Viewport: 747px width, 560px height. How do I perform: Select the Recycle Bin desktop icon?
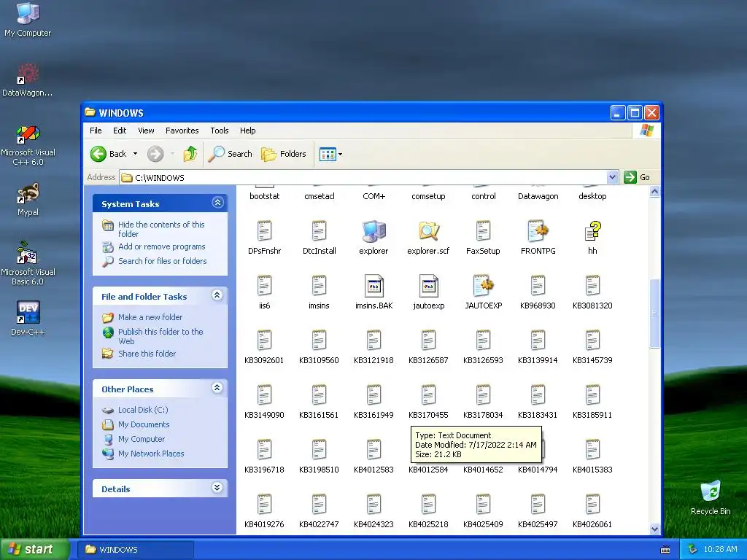click(x=711, y=497)
